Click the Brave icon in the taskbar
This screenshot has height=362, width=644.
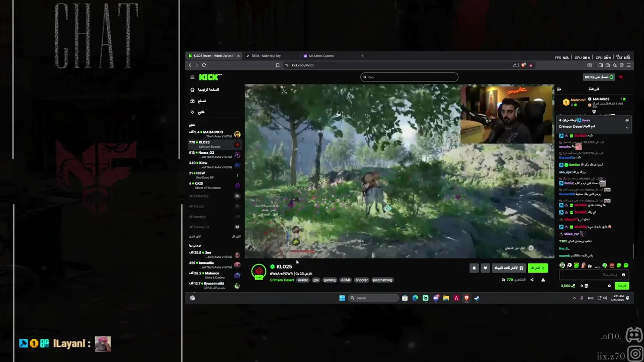[x=466, y=298]
